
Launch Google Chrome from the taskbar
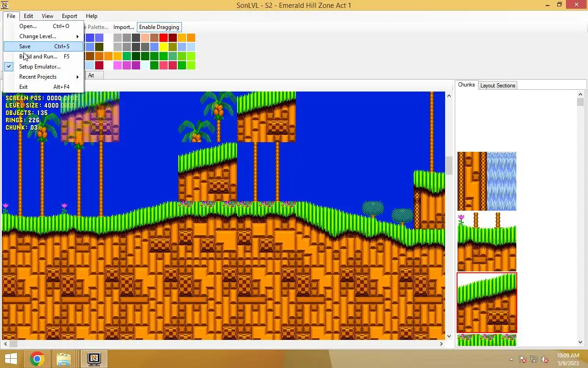(37, 359)
